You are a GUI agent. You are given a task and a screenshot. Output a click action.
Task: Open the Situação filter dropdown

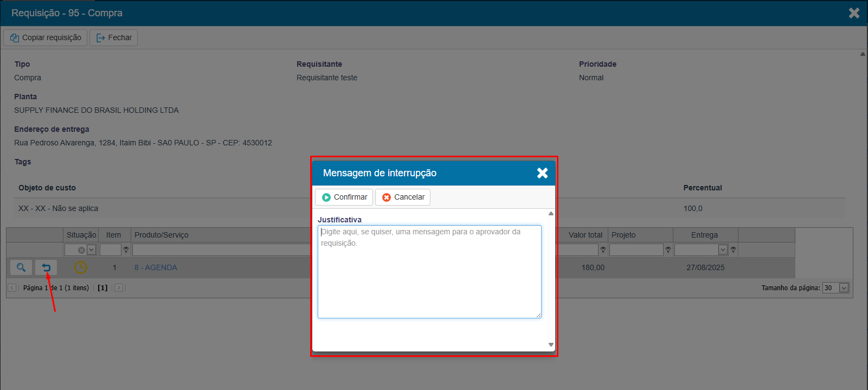pos(91,250)
